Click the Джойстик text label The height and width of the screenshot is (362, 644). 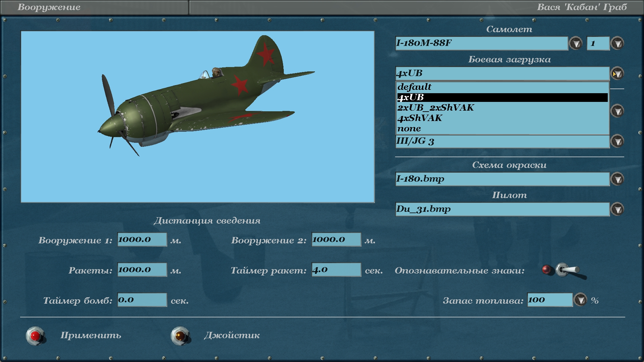pos(232,336)
